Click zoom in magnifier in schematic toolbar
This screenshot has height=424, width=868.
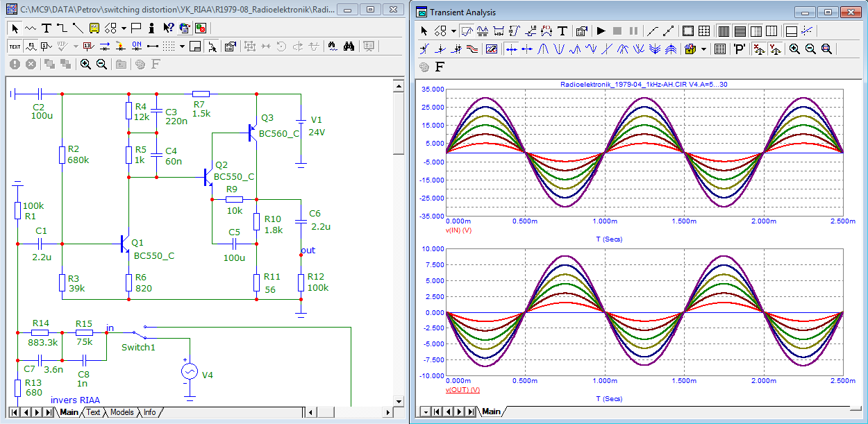pos(85,64)
